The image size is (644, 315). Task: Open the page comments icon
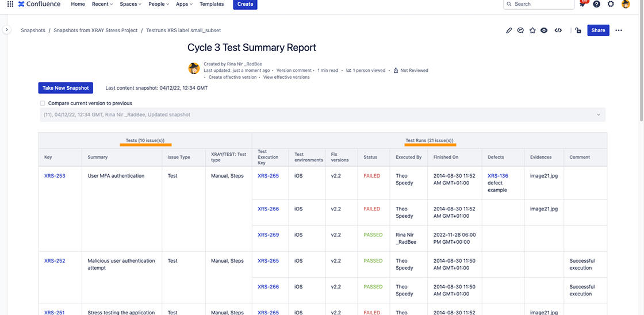520,30
